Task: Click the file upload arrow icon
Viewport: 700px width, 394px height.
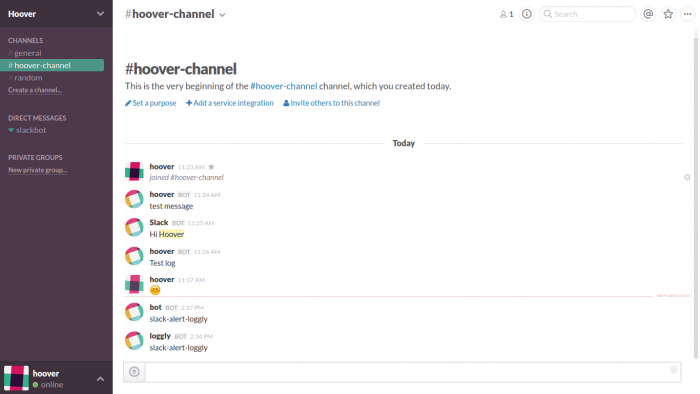Action: coord(134,372)
